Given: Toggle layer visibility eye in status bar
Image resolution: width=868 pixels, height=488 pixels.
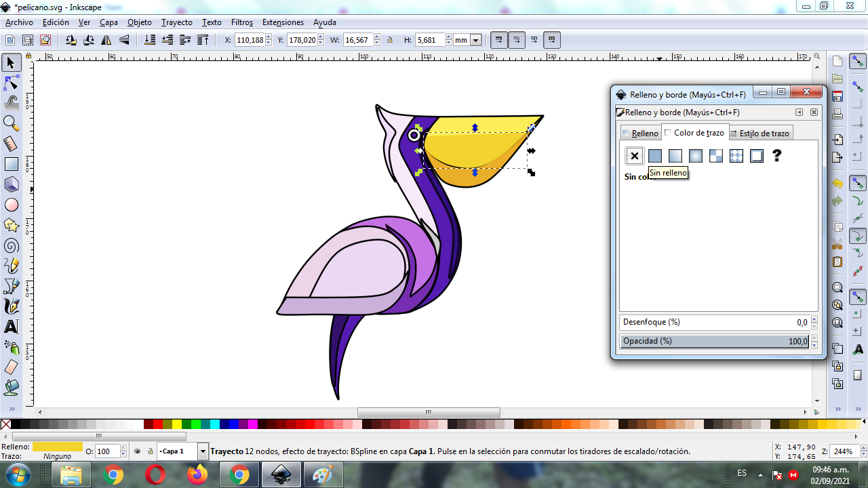Looking at the screenshot, I should click(137, 451).
